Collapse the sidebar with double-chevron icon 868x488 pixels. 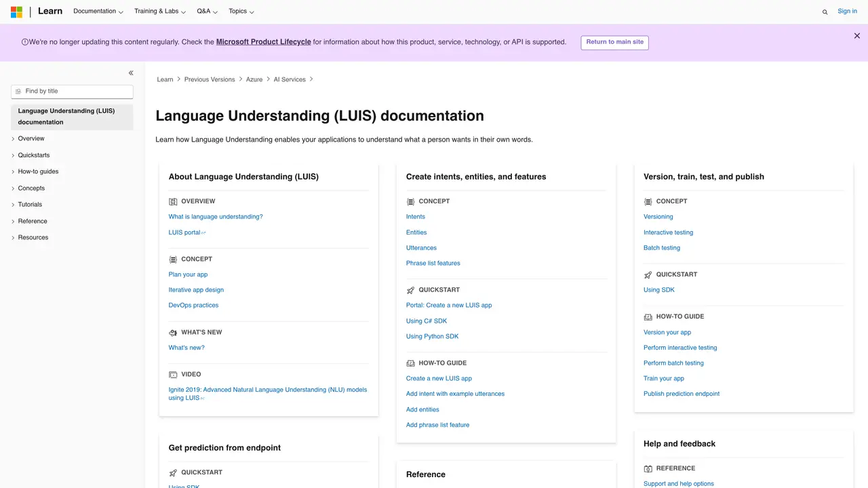[131, 73]
